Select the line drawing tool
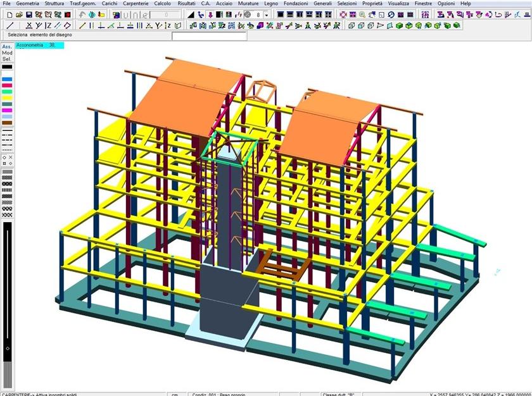The image size is (532, 396). point(9,26)
